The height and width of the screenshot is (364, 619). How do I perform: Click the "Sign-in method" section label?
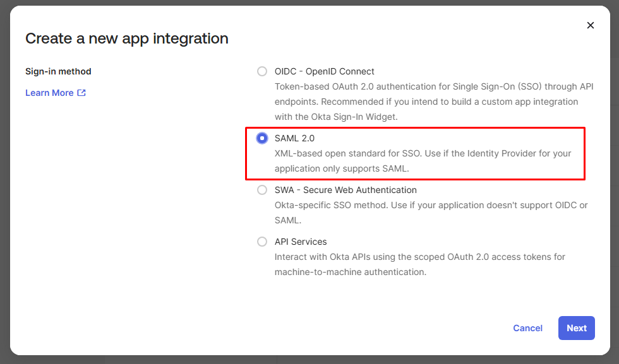pos(58,71)
